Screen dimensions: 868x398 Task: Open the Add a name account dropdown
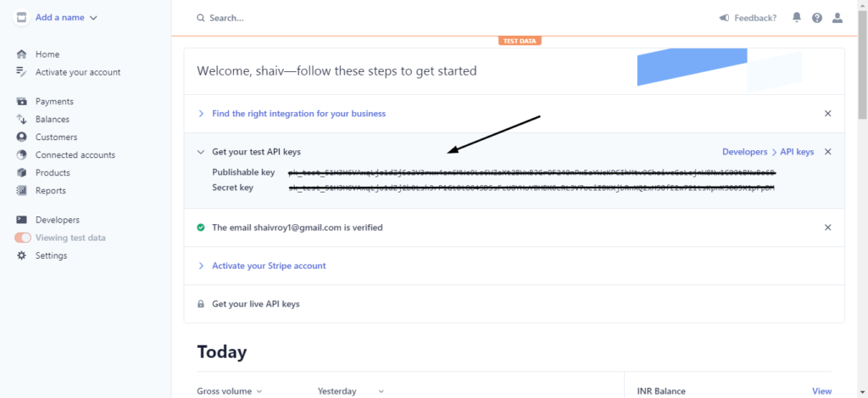66,18
